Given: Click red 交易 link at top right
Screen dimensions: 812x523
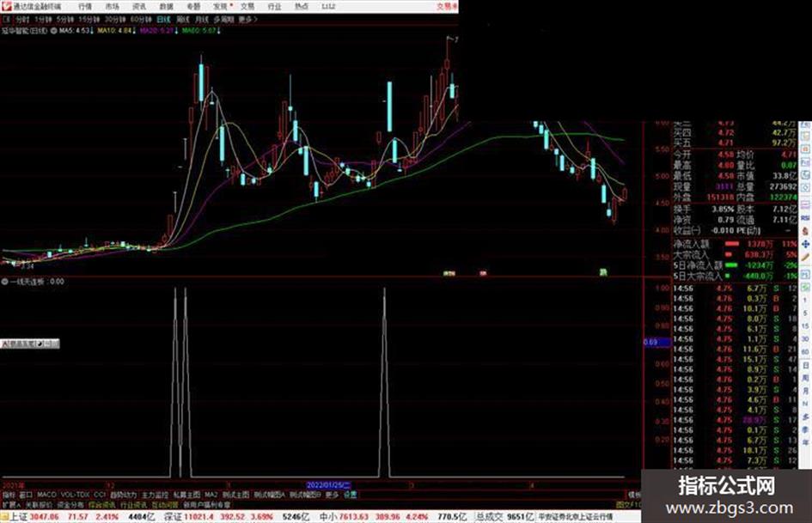Looking at the screenshot, I should pos(447,6).
